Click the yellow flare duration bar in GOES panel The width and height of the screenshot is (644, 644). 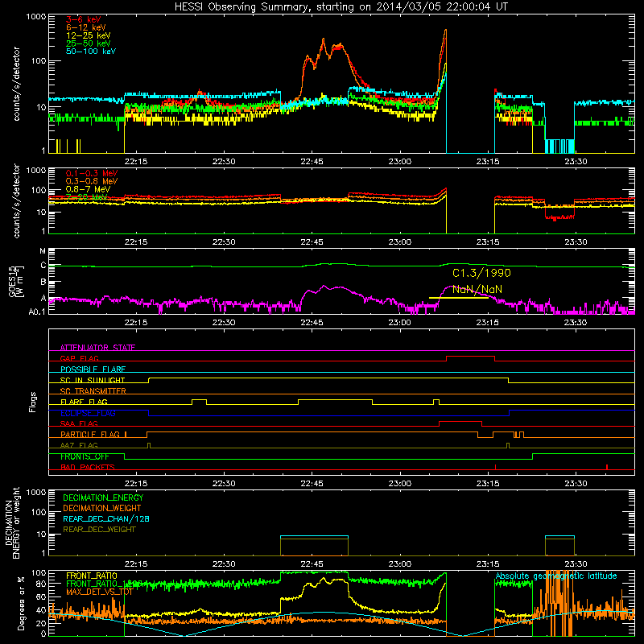458,298
